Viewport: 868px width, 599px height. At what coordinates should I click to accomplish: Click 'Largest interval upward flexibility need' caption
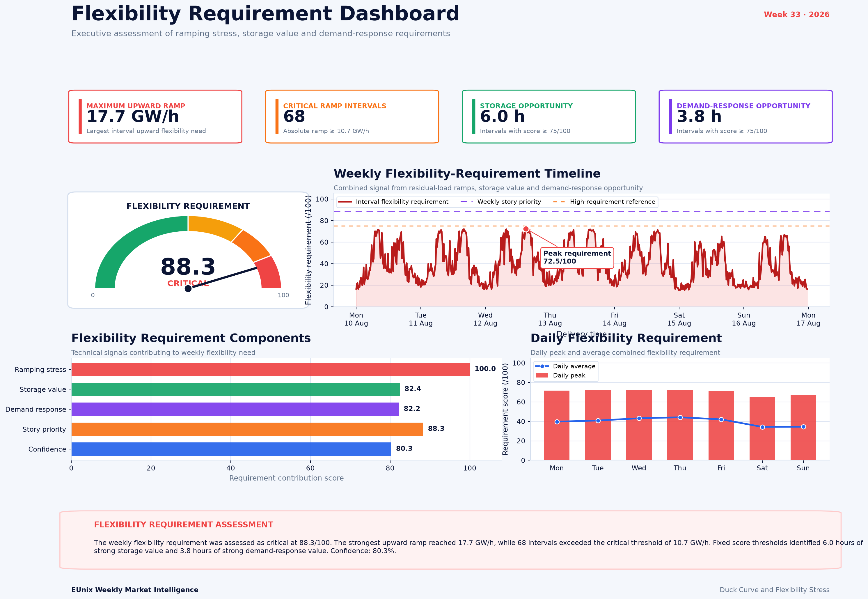click(146, 131)
